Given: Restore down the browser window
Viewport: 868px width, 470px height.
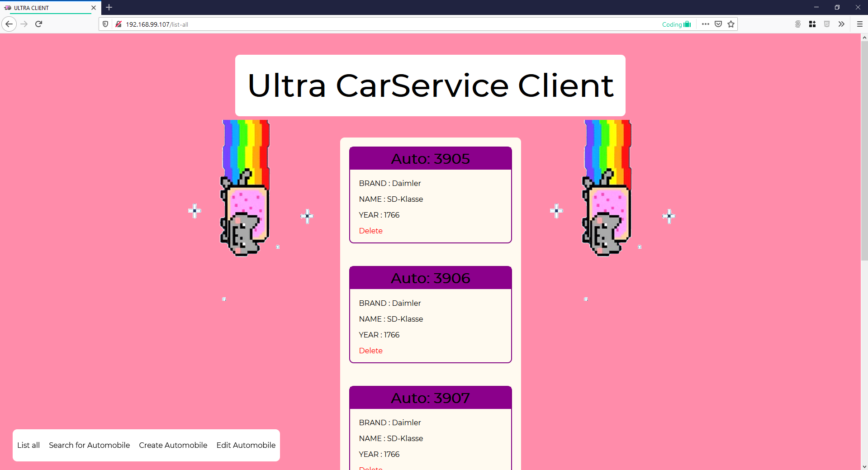Looking at the screenshot, I should point(837,7).
